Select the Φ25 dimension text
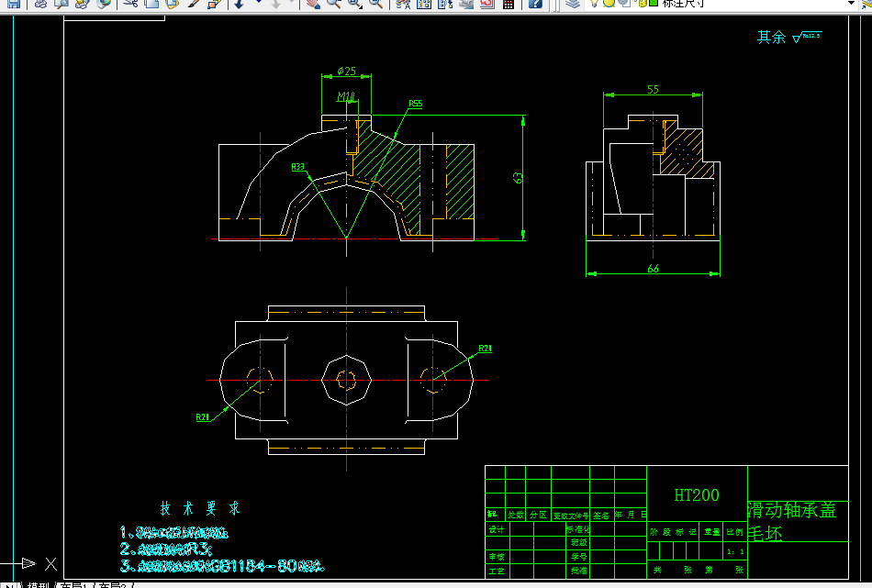872x588 pixels. coord(346,72)
